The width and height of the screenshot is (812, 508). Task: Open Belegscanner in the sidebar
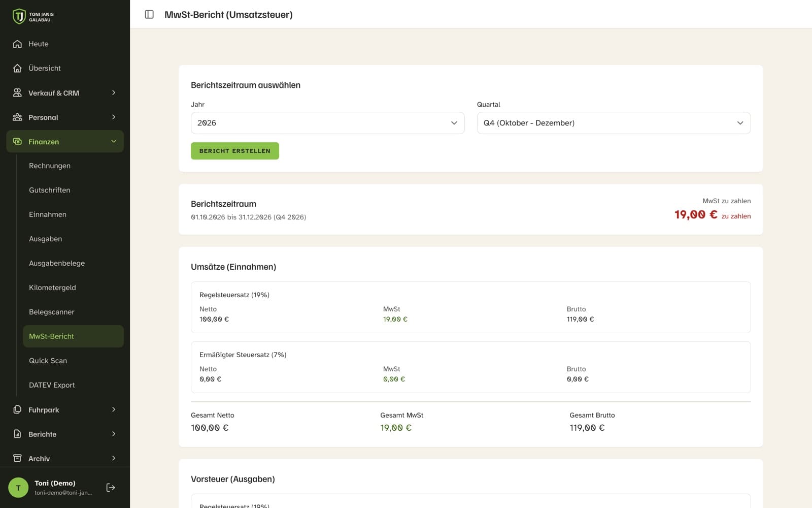[x=73, y=312]
